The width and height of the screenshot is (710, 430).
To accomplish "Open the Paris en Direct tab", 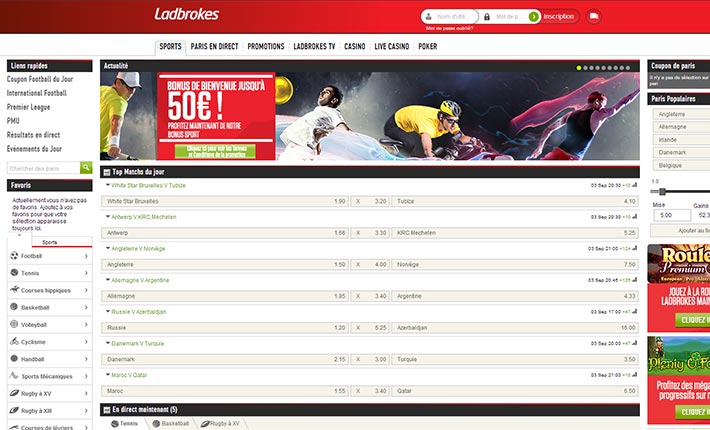I will 215,46.
